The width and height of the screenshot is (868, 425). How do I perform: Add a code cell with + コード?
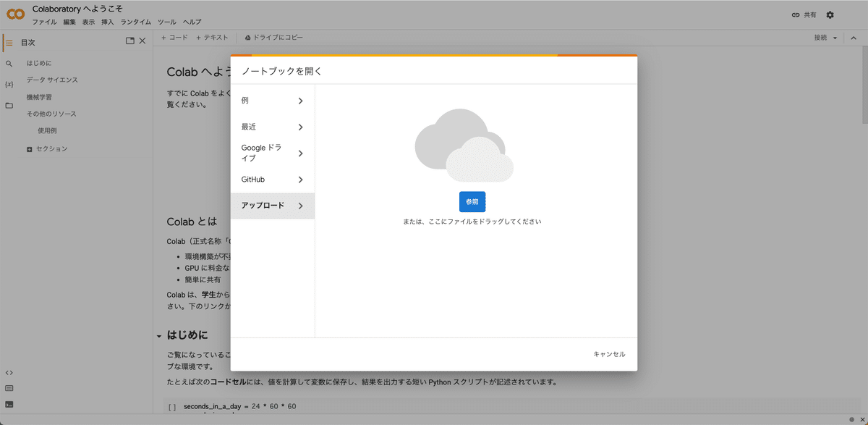(x=174, y=38)
